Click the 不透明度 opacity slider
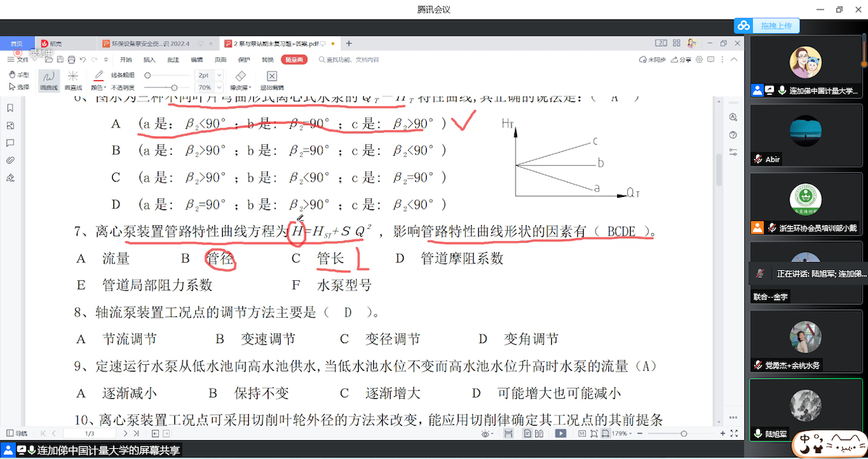 click(167, 87)
